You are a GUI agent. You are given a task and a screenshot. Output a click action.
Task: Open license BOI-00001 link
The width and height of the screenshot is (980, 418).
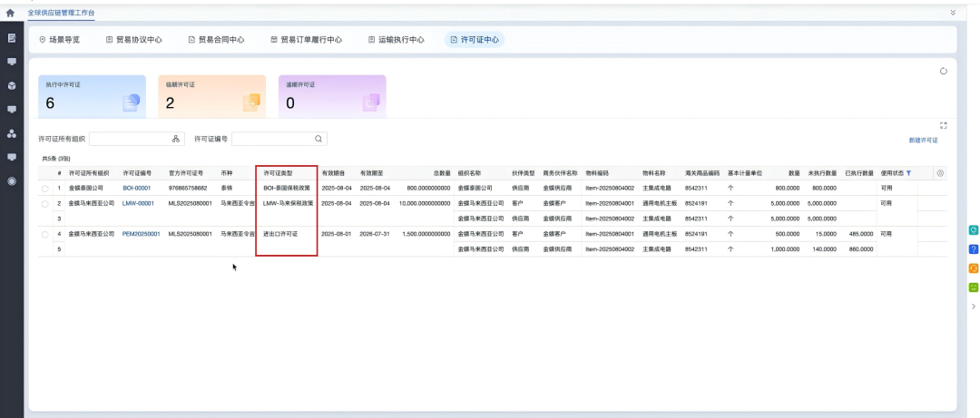(138, 188)
